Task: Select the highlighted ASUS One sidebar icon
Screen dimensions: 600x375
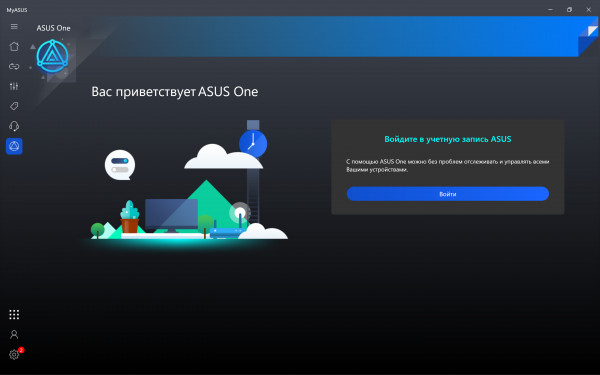Action: 14,146
